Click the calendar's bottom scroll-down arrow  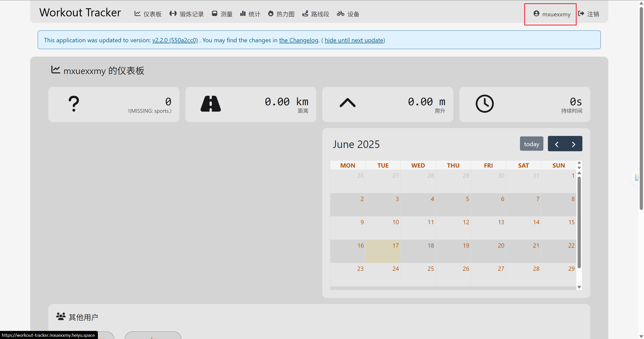(579, 287)
